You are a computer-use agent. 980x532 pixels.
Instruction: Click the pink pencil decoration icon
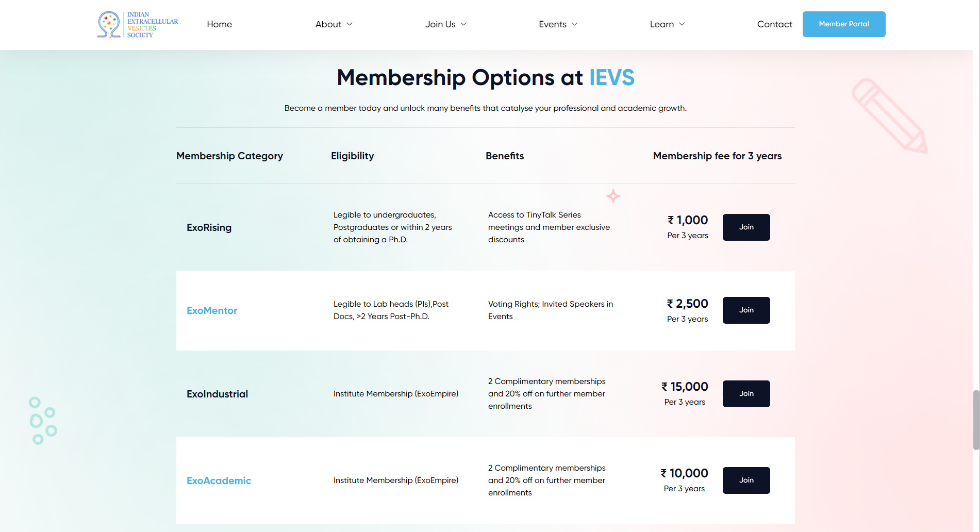(889, 116)
